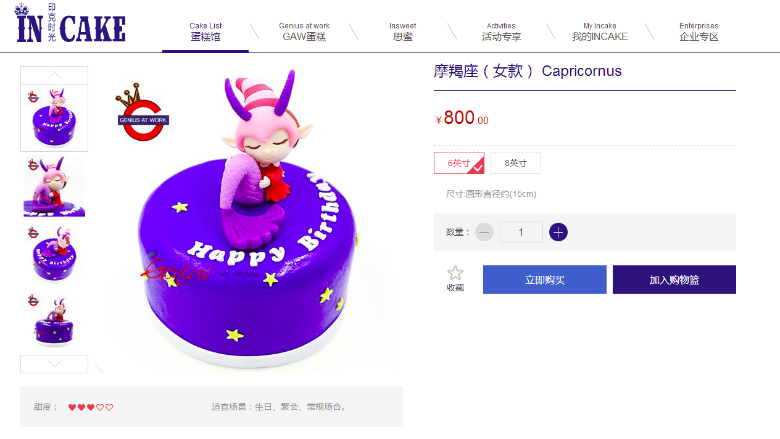Open My Incake 我的INCAKE menu

599,31
